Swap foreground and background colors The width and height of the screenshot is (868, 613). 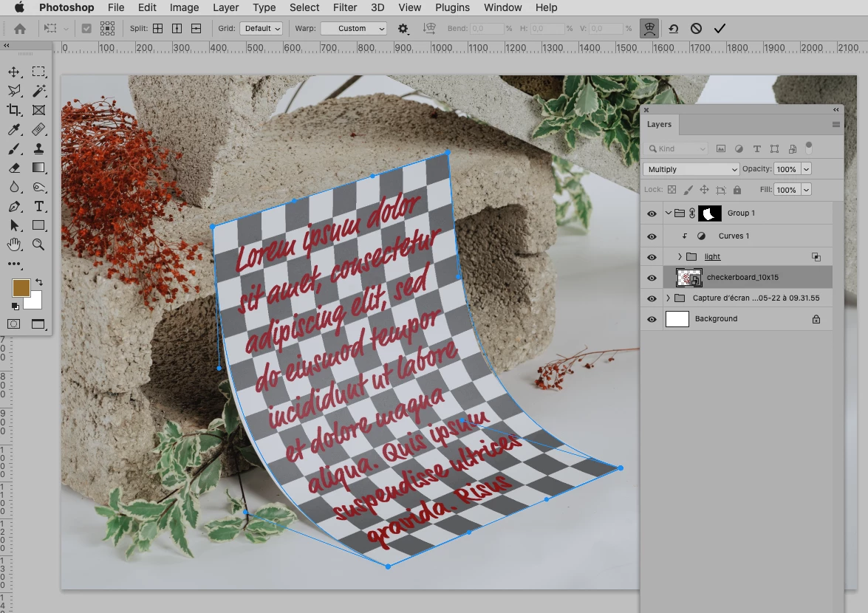[38, 282]
